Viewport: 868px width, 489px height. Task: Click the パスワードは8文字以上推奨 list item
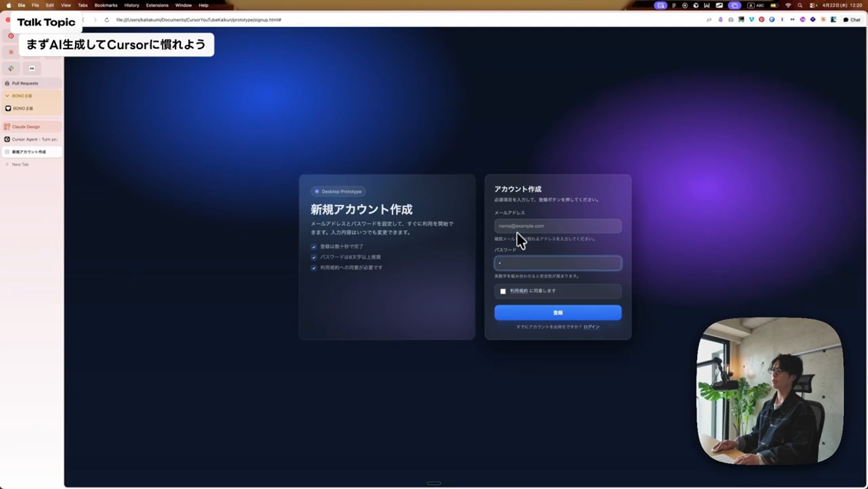[346, 257]
